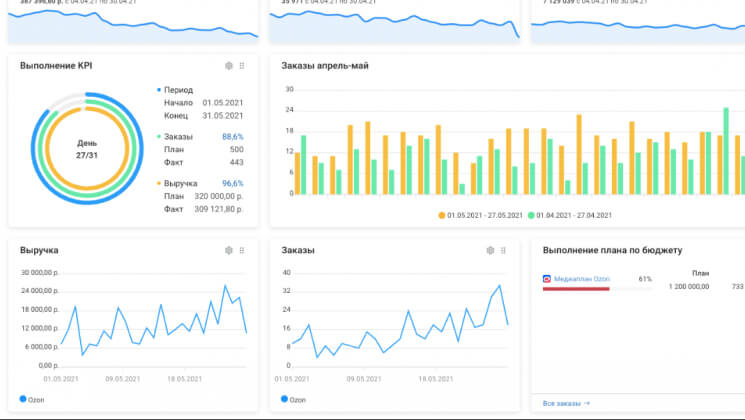Click drag-handle dots of Выручка chart widget
Viewport: 745px width, 420px height.
coord(242,250)
